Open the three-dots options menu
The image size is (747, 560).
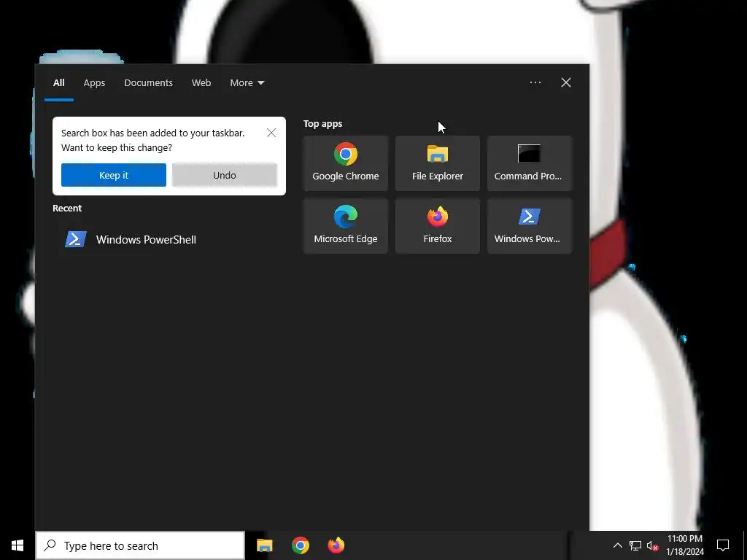click(535, 83)
